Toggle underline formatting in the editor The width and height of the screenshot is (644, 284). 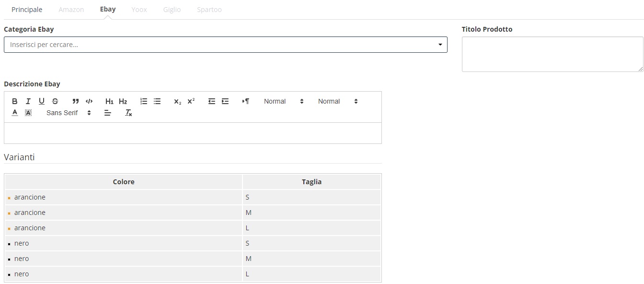pos(42,101)
